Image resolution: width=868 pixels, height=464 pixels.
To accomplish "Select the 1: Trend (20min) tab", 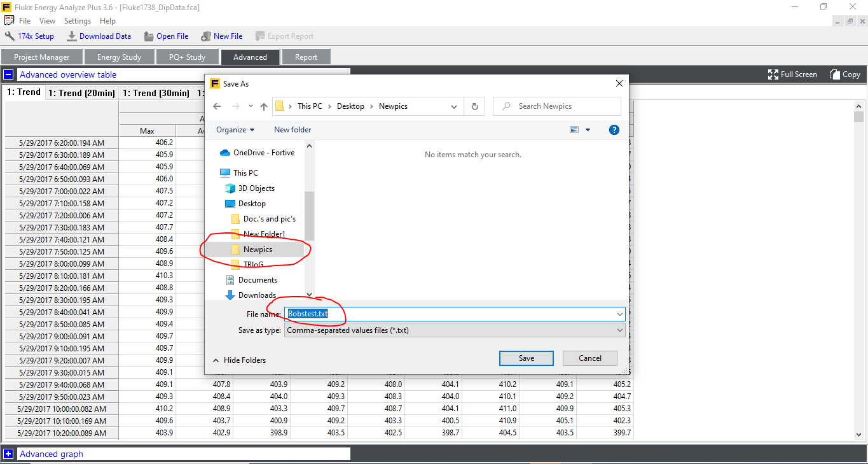I will (x=82, y=93).
